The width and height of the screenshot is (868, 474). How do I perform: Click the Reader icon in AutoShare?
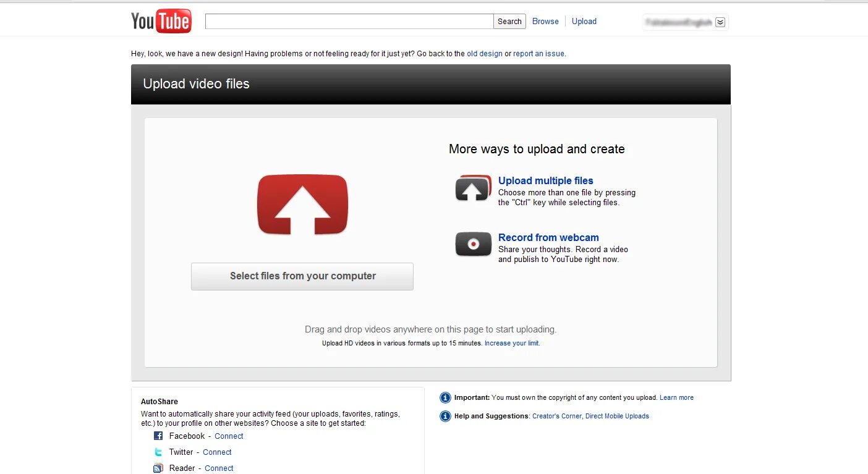point(158,468)
